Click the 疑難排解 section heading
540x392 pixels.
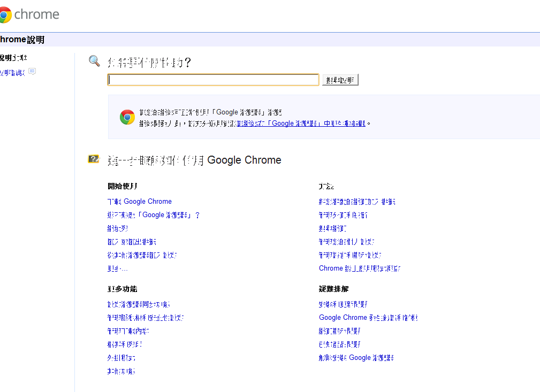pyautogui.click(x=334, y=289)
